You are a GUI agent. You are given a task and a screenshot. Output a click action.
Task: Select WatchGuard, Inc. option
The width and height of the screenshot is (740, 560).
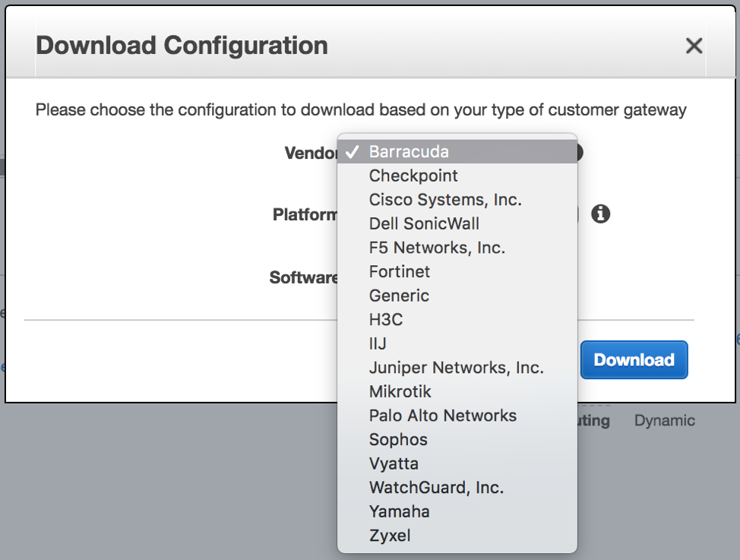point(436,488)
